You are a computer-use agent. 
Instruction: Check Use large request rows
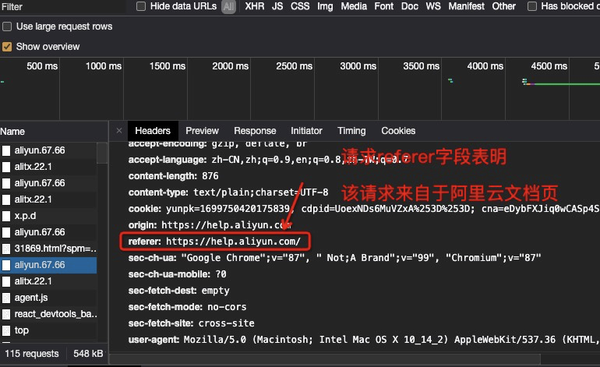click(7, 26)
